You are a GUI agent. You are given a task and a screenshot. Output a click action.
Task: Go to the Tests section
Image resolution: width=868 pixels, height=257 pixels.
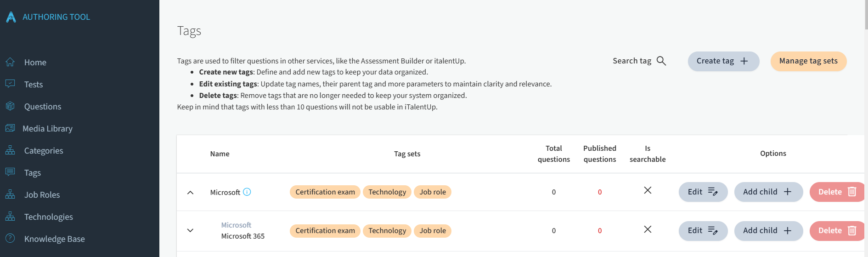pos(33,84)
